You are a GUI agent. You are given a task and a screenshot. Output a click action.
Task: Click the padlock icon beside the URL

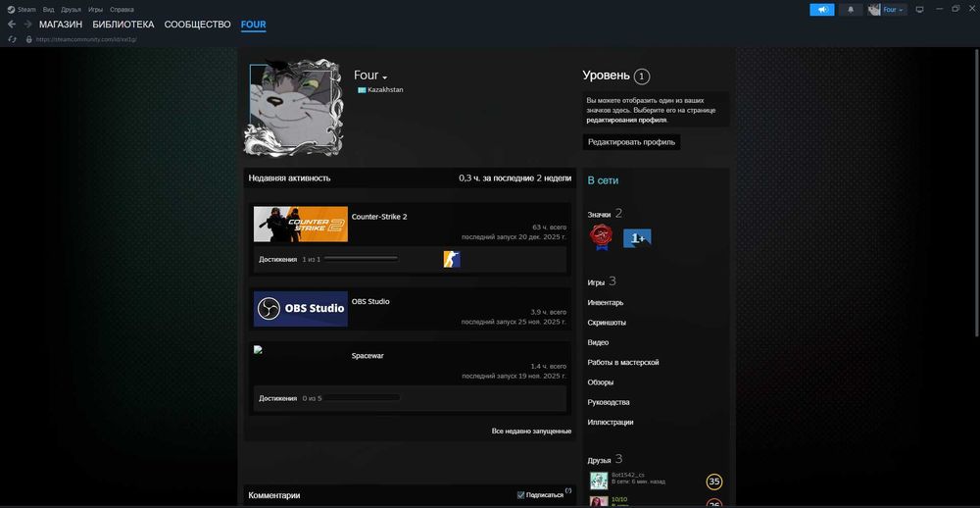(28, 39)
